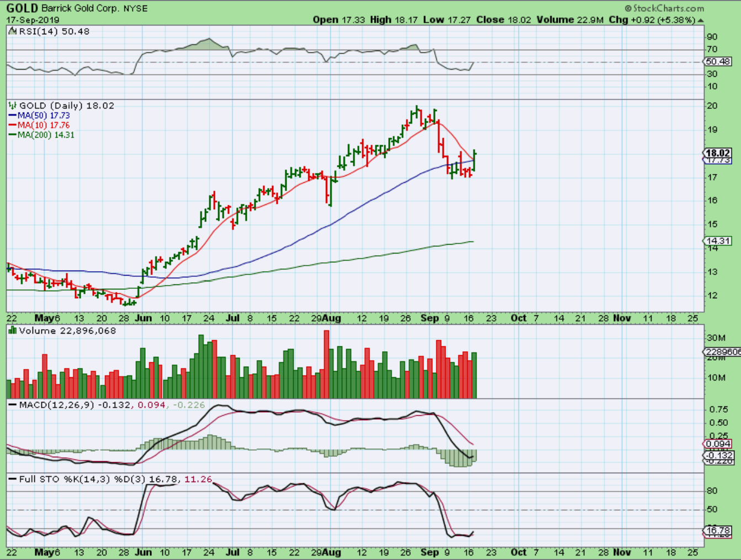Viewport: 741px width, 560px height.
Task: Click the Low 17.27 value in the header
Action: (x=447, y=20)
